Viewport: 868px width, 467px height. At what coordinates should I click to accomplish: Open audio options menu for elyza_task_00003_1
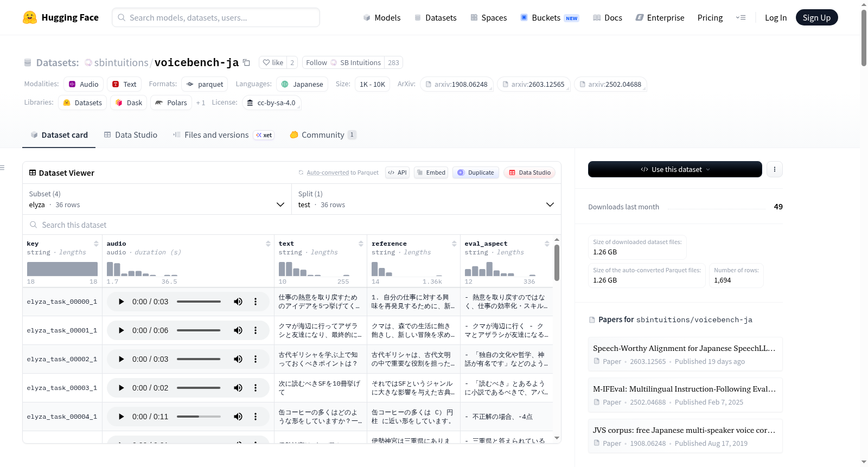click(x=256, y=388)
